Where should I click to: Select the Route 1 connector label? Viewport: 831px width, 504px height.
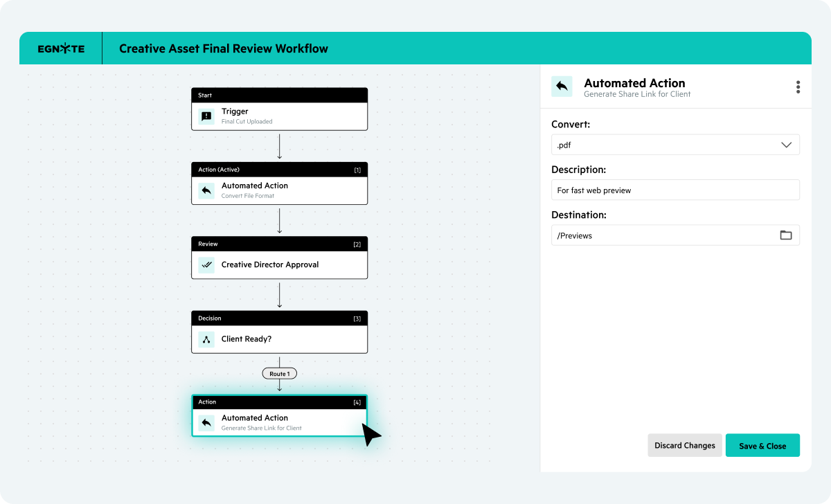pyautogui.click(x=280, y=374)
